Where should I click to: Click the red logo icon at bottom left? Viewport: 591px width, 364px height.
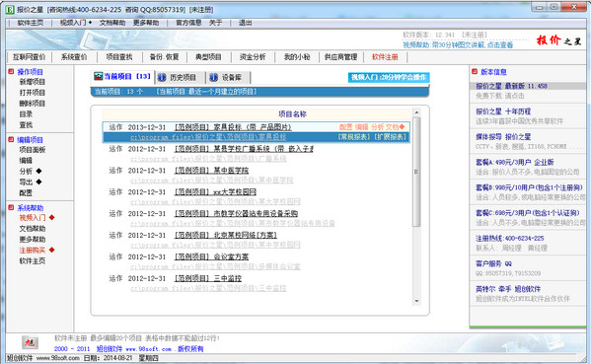[30, 342]
